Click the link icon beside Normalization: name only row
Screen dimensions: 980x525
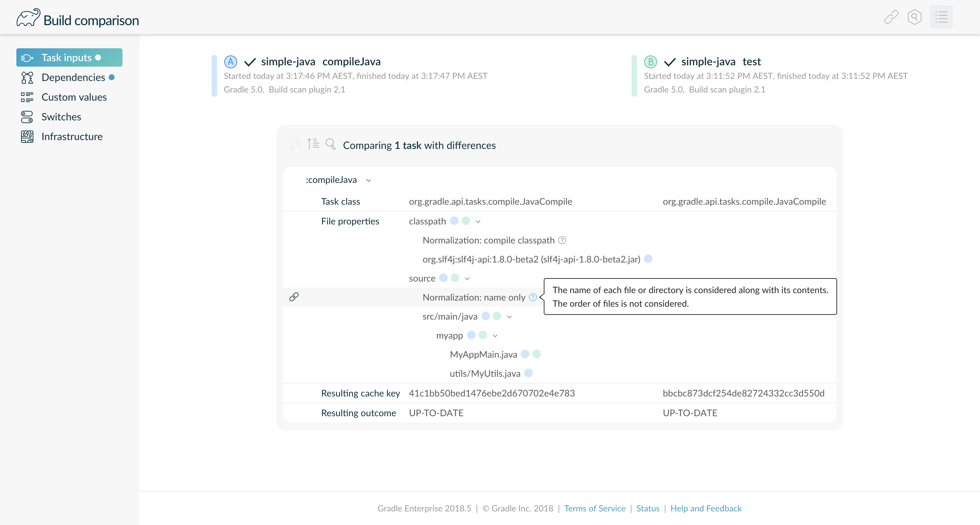[x=294, y=297]
